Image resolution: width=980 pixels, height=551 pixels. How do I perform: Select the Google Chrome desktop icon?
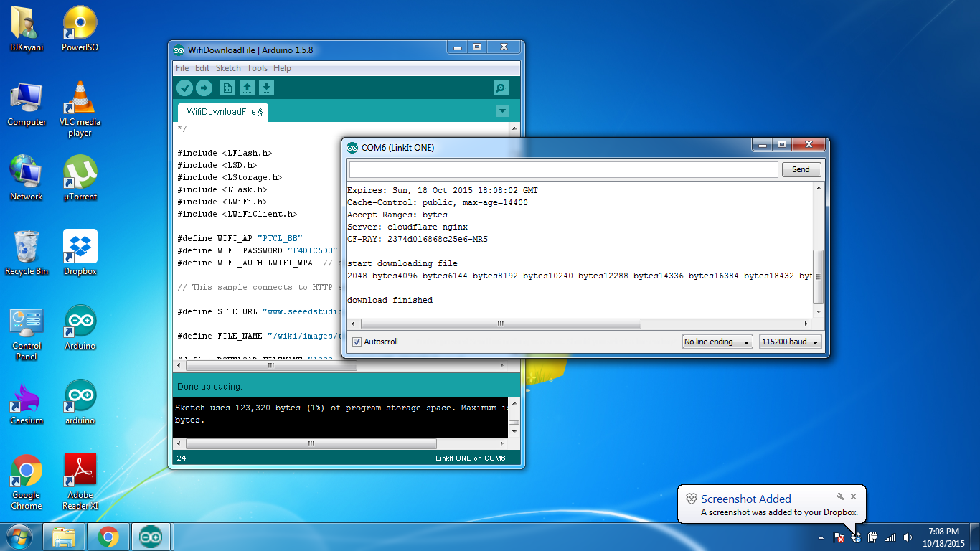(x=27, y=483)
